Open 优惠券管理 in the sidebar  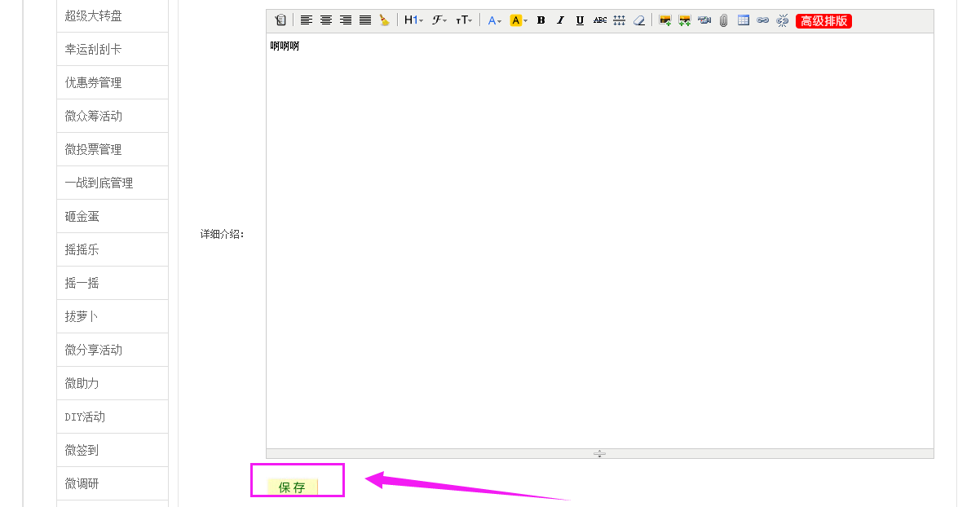(94, 82)
